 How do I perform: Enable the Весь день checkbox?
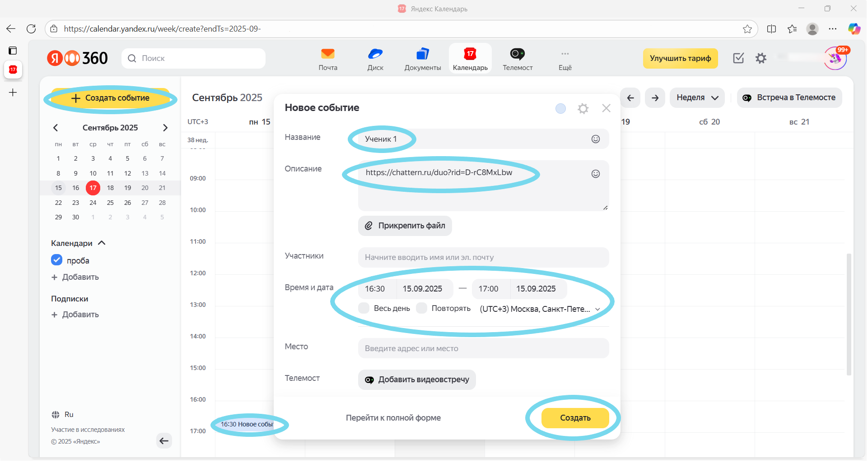pos(364,308)
